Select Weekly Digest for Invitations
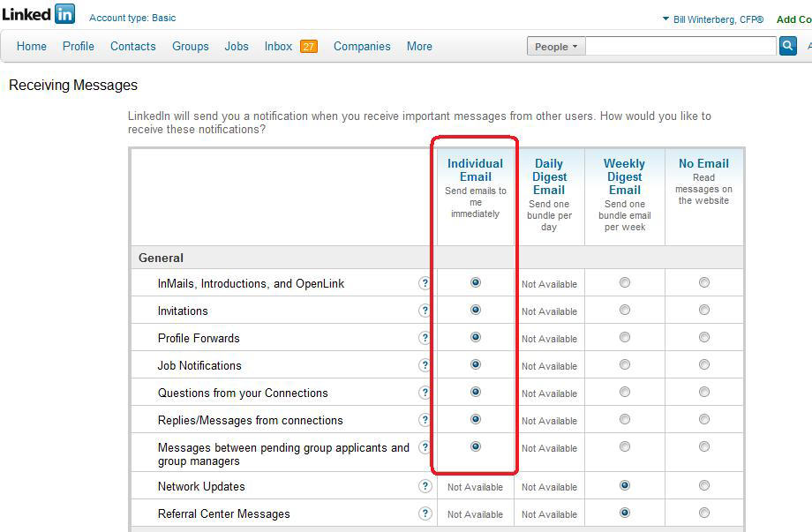 pyautogui.click(x=625, y=310)
